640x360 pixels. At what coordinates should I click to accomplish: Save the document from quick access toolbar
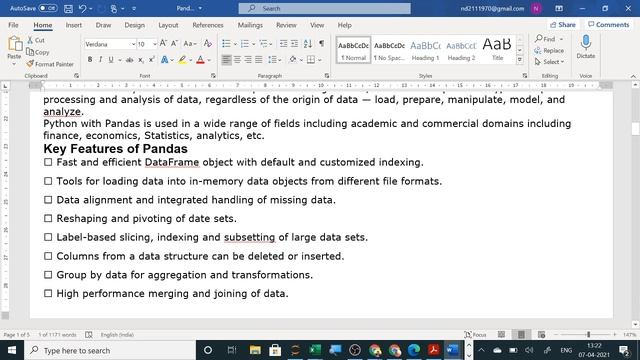pos(68,8)
